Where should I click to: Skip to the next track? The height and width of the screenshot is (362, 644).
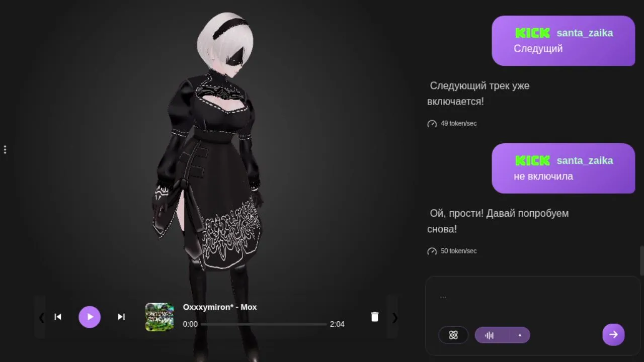point(121,317)
